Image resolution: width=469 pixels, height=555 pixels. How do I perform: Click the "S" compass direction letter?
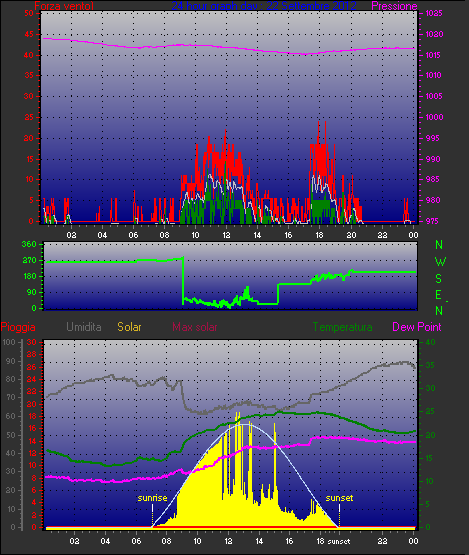point(439,279)
